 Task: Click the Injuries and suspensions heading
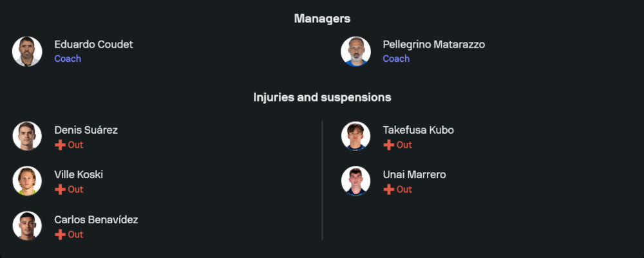click(322, 97)
